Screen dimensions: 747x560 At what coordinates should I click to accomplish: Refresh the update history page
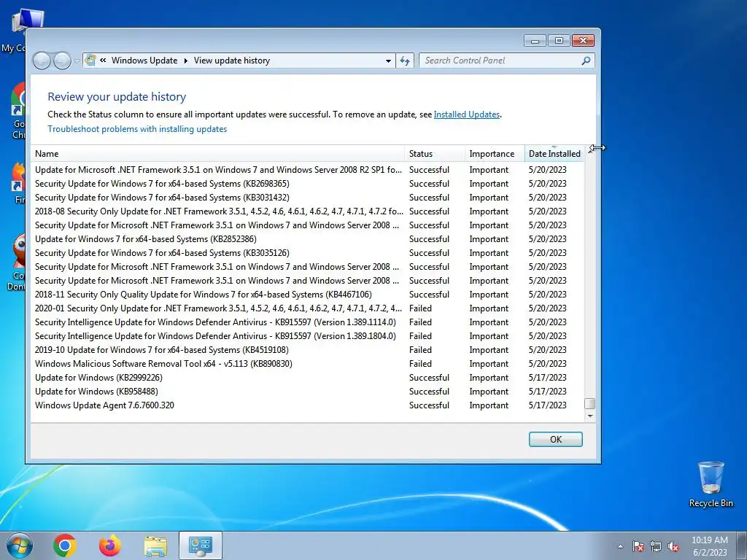405,61
